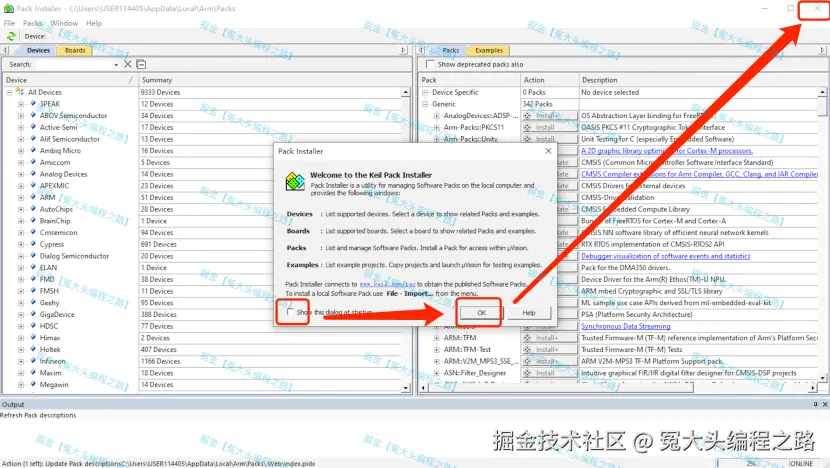
Task: Close the Output panel
Action: tap(825, 404)
